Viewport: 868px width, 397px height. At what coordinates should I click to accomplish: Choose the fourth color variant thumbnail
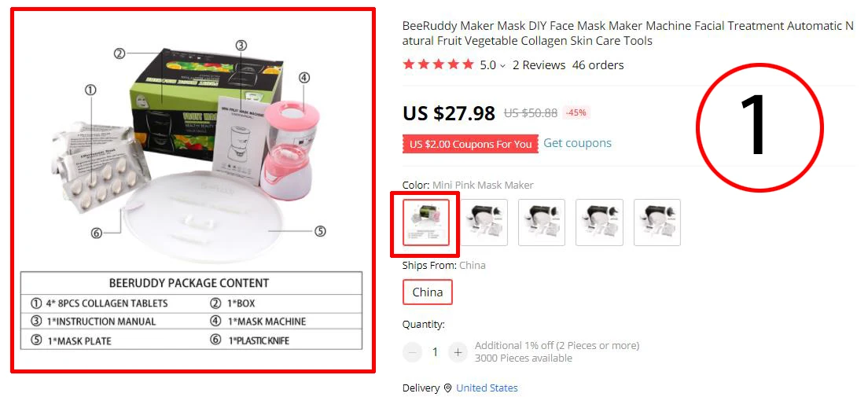(599, 222)
